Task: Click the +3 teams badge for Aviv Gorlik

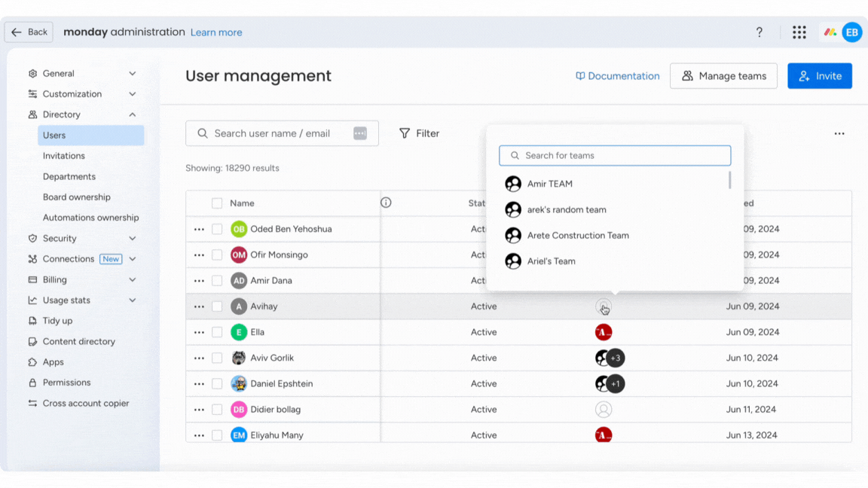Action: point(616,358)
